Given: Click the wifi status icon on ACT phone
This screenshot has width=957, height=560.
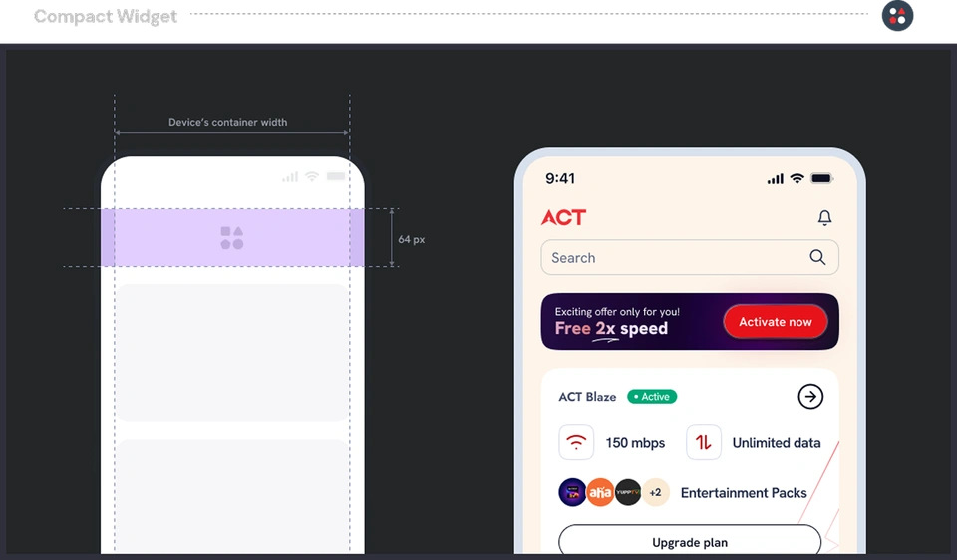Looking at the screenshot, I should click(797, 178).
